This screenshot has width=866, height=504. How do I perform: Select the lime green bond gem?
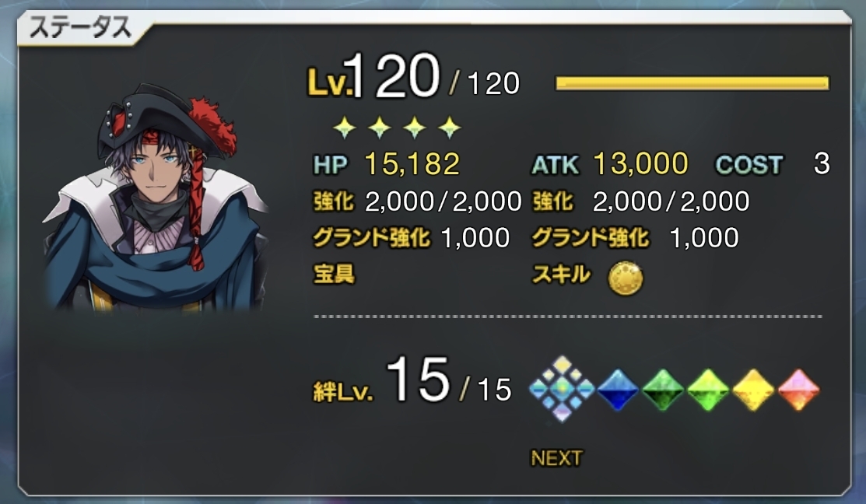708,390
